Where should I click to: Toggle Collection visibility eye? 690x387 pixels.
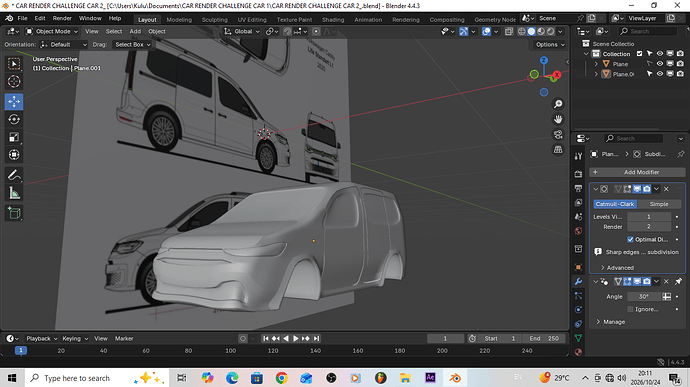[660, 54]
